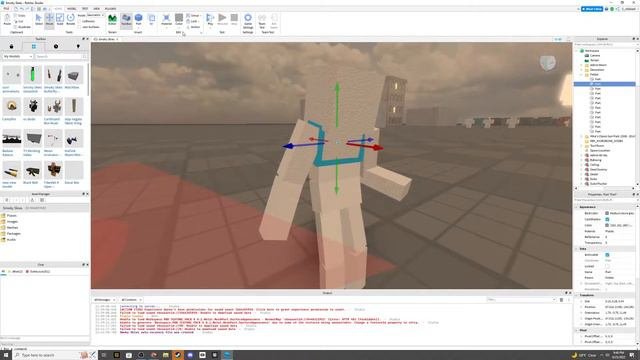
Task: Open the My Models dropdown in Toolbox
Action: coord(18,56)
